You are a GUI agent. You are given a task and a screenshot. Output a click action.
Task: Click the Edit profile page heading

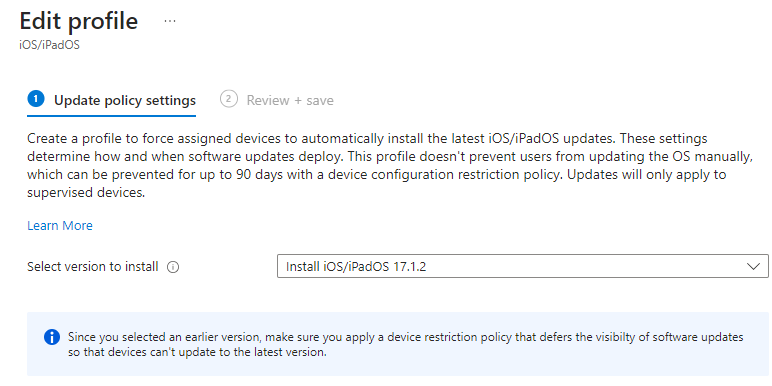point(79,21)
